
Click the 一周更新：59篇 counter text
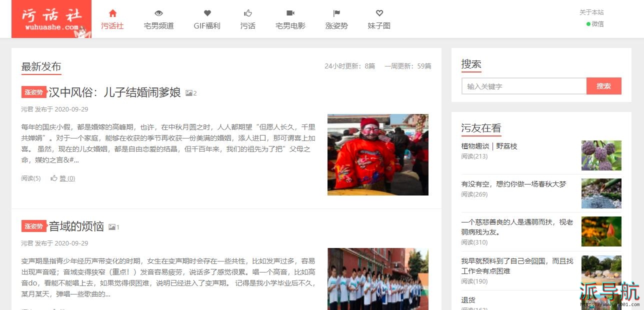408,66
